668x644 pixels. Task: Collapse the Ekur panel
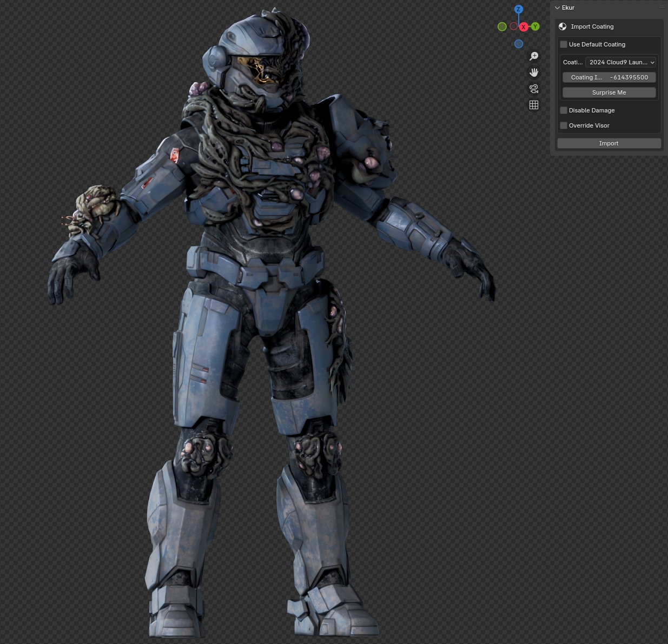click(558, 8)
